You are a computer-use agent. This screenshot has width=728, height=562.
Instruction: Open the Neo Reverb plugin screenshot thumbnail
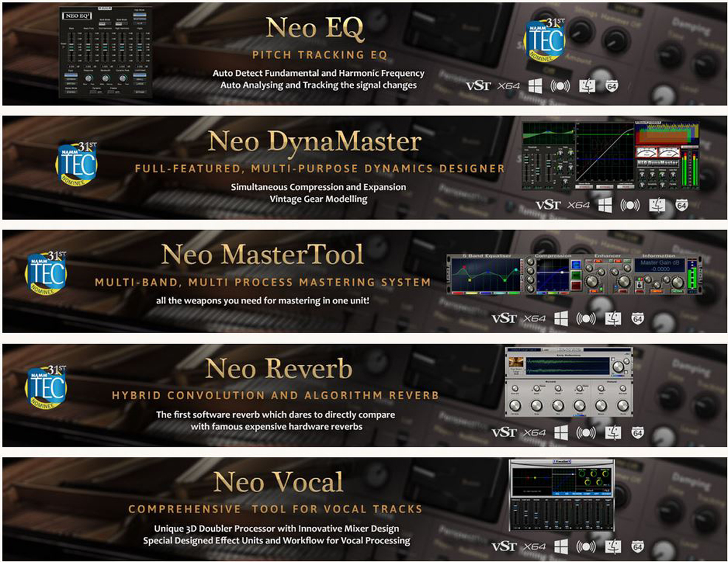[x=568, y=382]
